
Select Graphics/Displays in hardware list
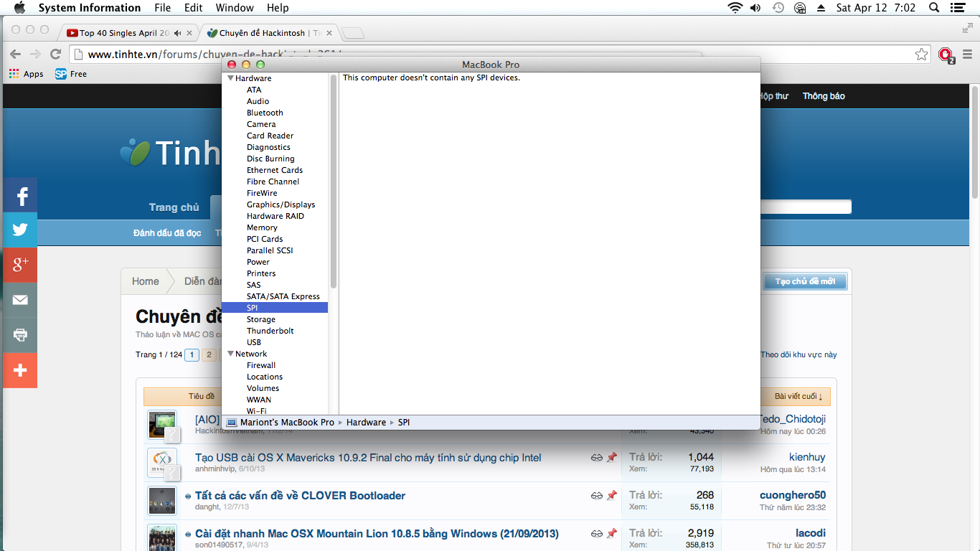coord(281,204)
